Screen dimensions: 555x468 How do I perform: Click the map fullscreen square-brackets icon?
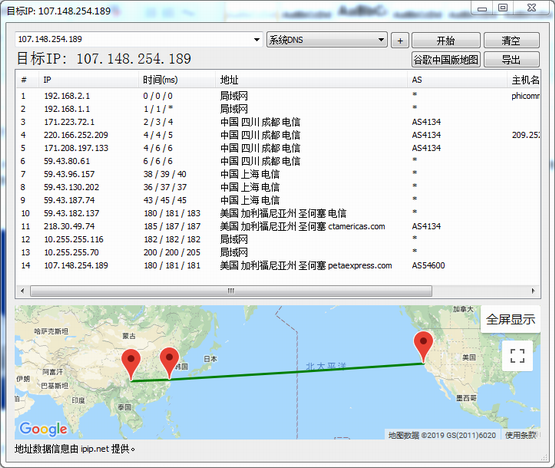tap(517, 355)
